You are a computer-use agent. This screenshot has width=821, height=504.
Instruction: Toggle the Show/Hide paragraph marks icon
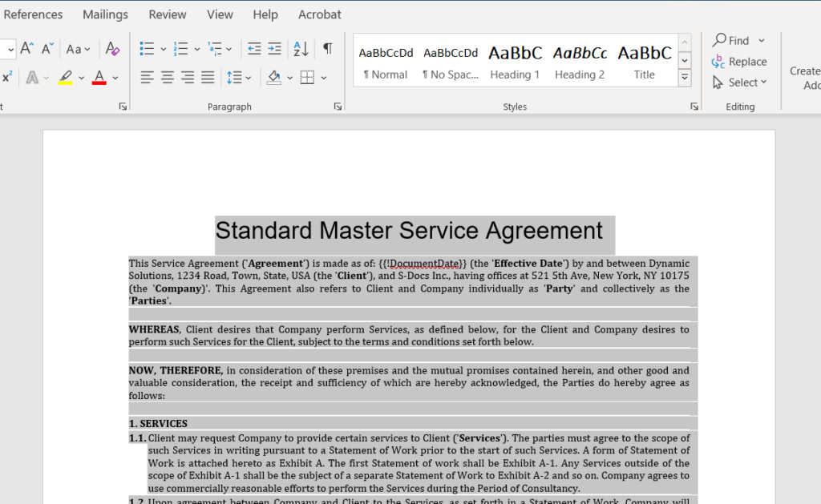[x=326, y=48]
